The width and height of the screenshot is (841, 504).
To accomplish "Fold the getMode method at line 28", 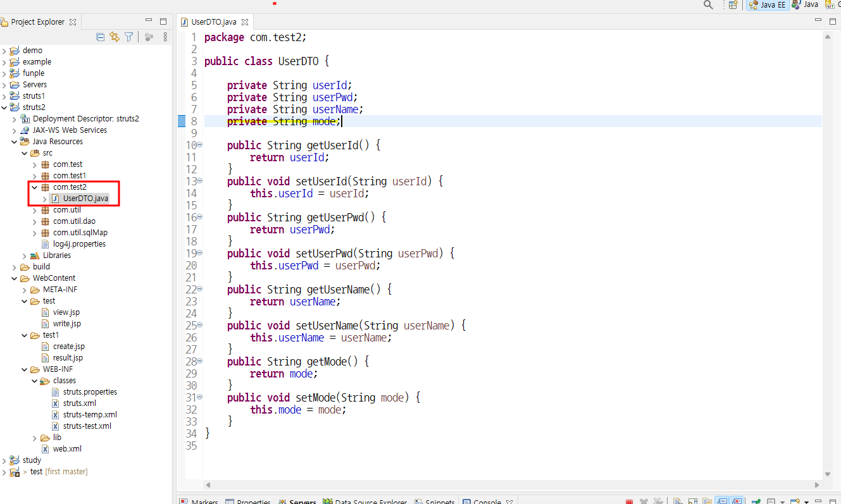I will [200, 361].
